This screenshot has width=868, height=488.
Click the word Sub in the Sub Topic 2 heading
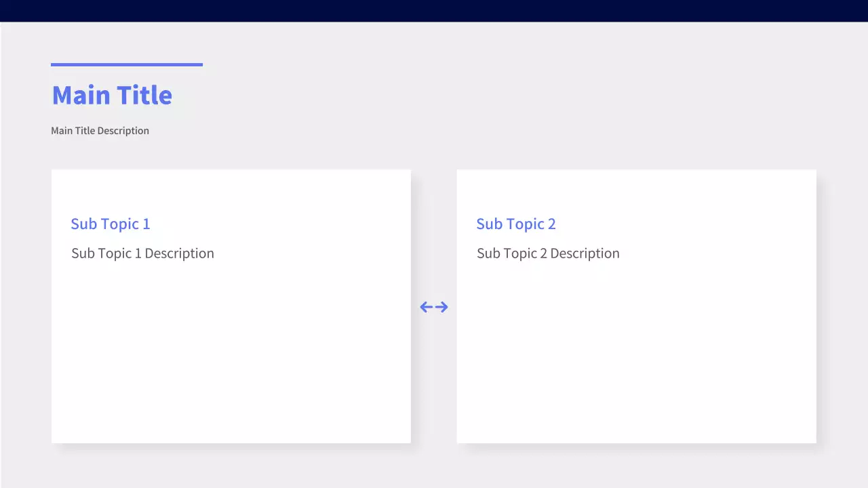point(488,224)
